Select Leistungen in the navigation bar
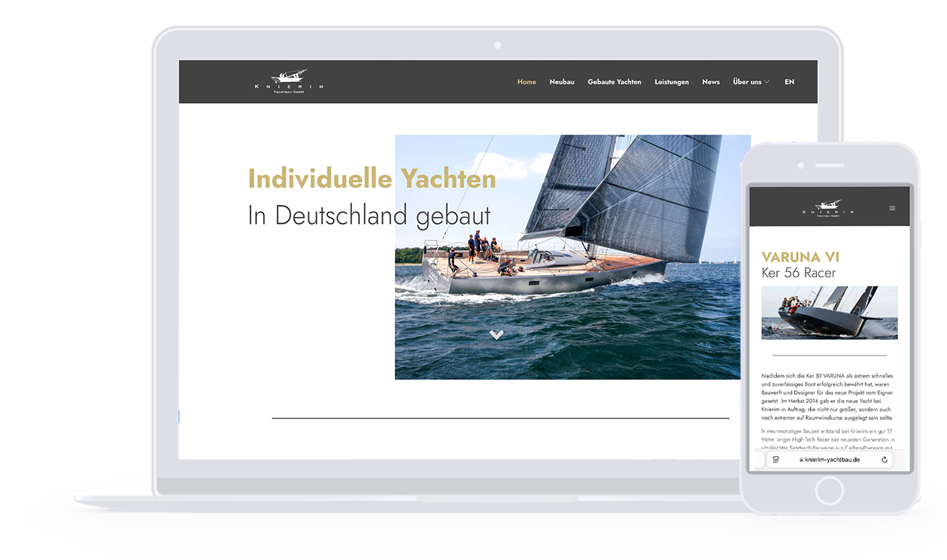Screen dimensions: 947x560 pyautogui.click(x=671, y=82)
